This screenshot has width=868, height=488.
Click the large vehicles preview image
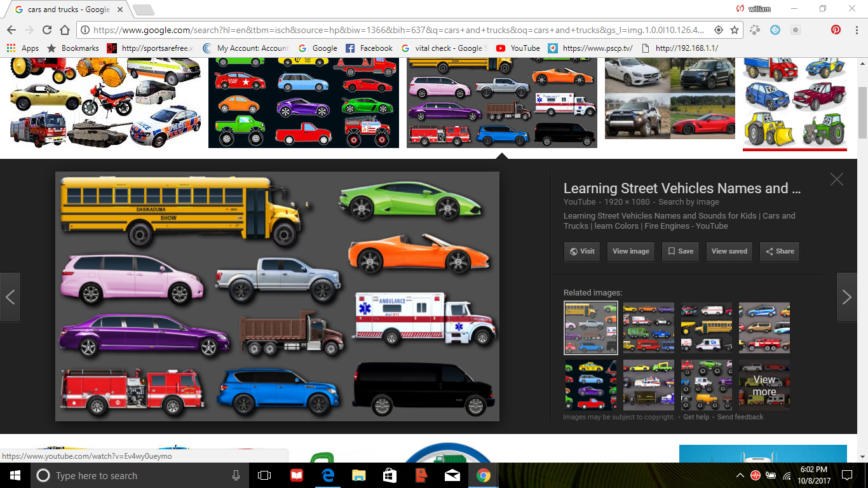click(x=277, y=296)
